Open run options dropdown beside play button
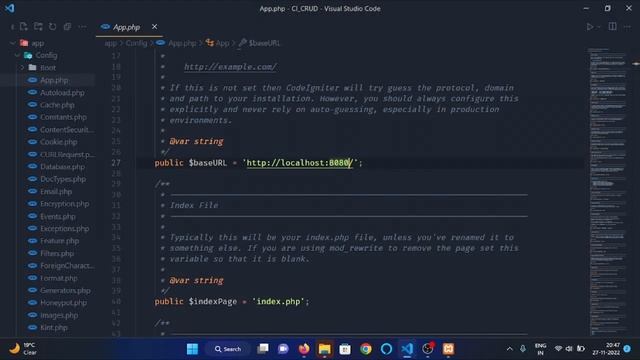Viewport: 640px width, 360px height. point(599,27)
